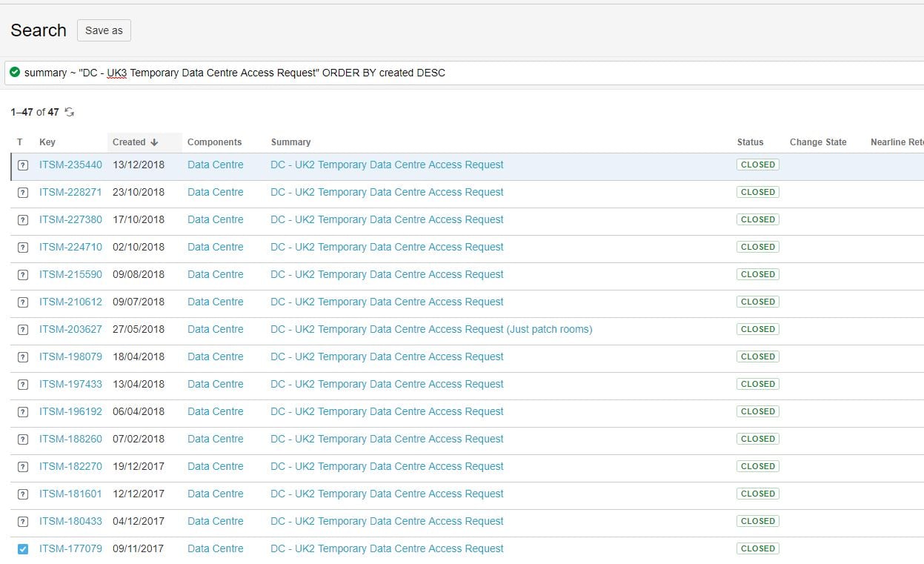Viewport: 924px width, 564px height.
Task: Click the issue type icon for ITSM-198079
Action: click(23, 357)
